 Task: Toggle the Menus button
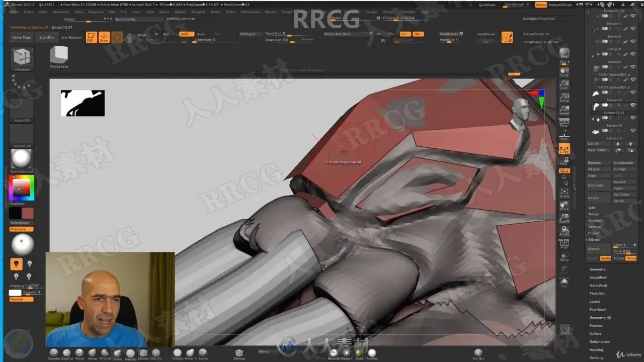click(541, 5)
